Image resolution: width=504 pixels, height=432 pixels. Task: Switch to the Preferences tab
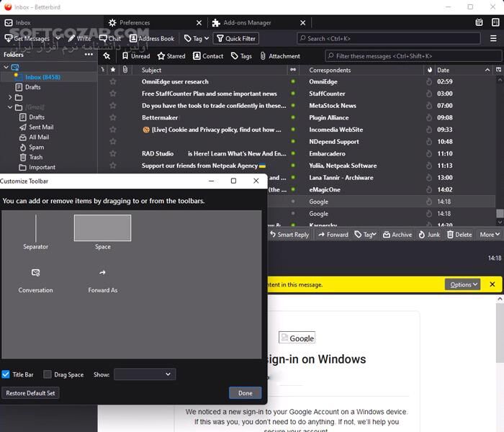point(135,22)
